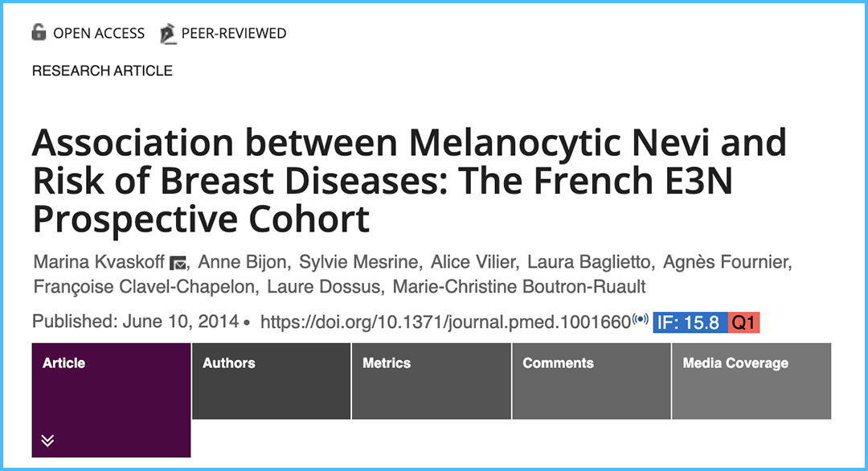Click the peer-reviewed badge icon

click(168, 34)
